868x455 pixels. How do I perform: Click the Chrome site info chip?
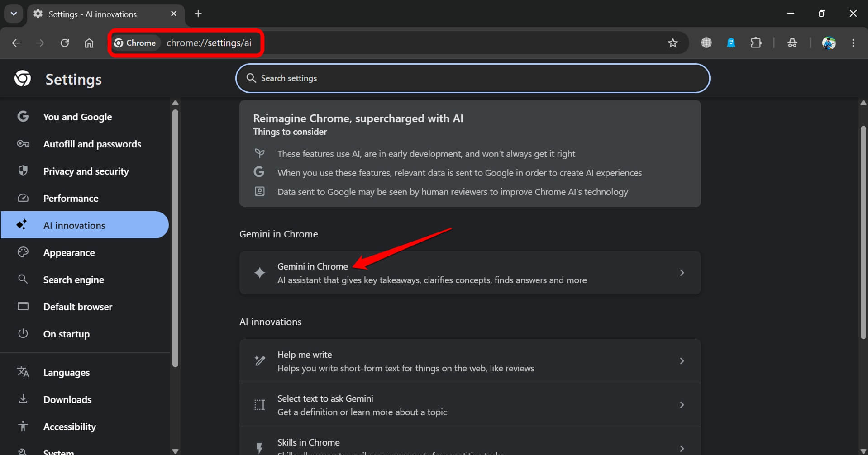click(x=135, y=43)
